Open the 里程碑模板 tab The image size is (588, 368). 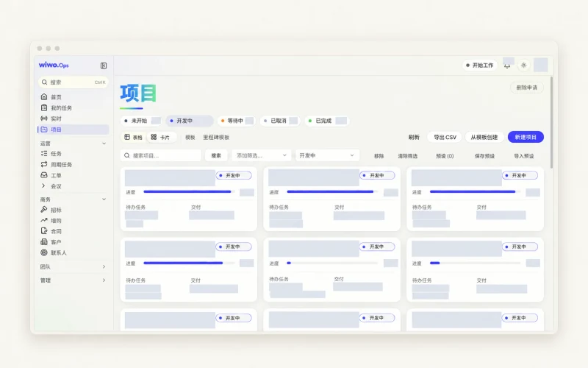tap(216, 138)
